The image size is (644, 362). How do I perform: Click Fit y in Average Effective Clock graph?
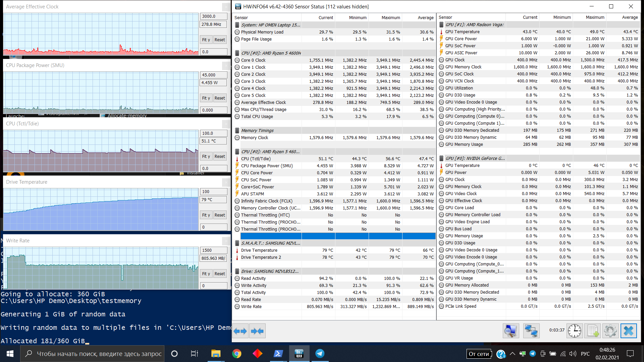tap(206, 40)
